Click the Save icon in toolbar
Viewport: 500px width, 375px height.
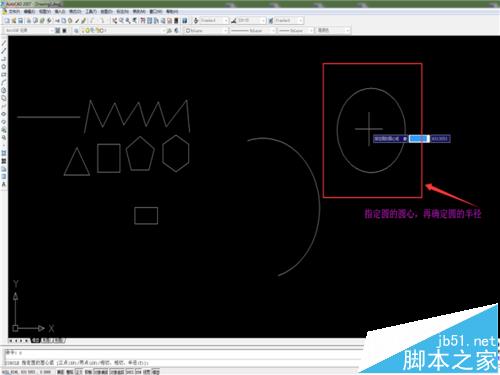[x=20, y=20]
